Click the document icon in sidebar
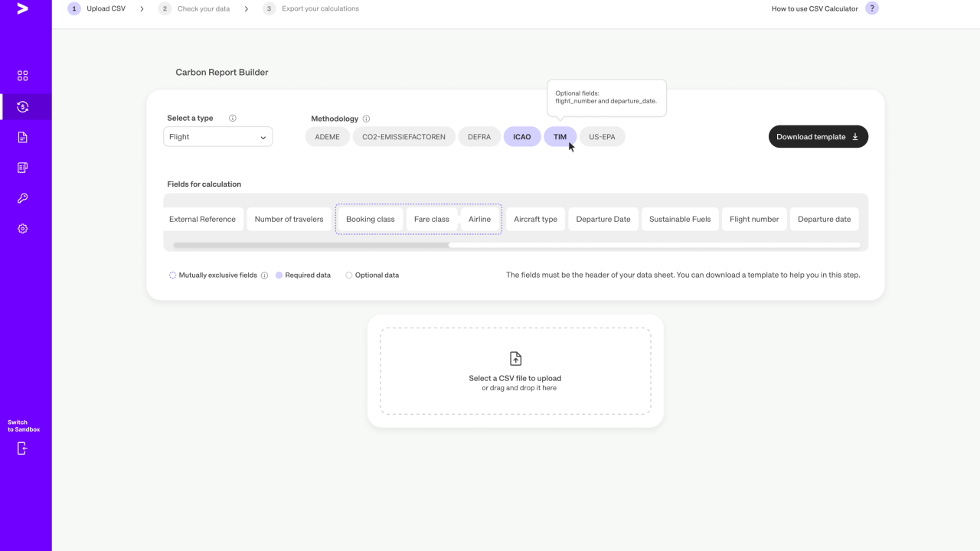Image resolution: width=980 pixels, height=551 pixels. coord(22,137)
